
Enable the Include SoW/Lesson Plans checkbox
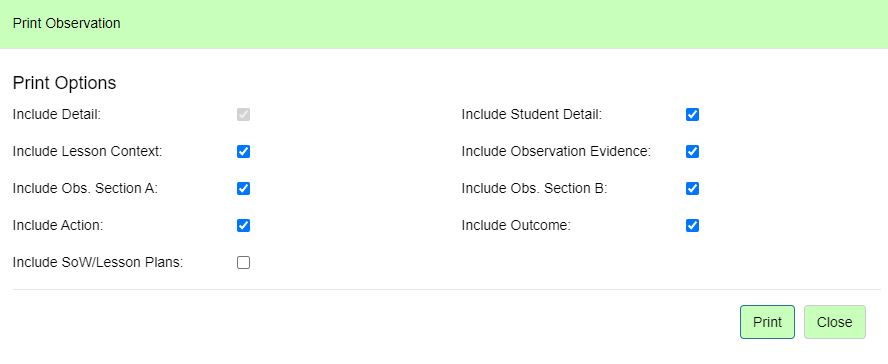coord(244,263)
